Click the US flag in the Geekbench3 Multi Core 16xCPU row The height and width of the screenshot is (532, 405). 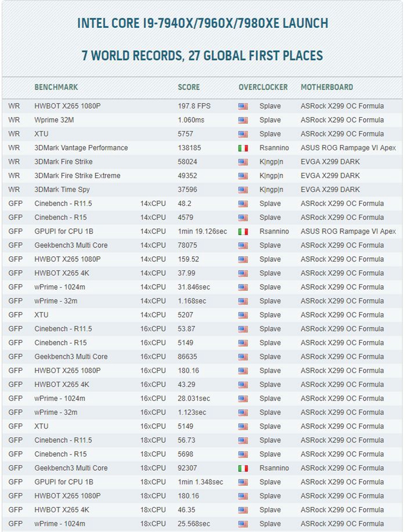(243, 357)
